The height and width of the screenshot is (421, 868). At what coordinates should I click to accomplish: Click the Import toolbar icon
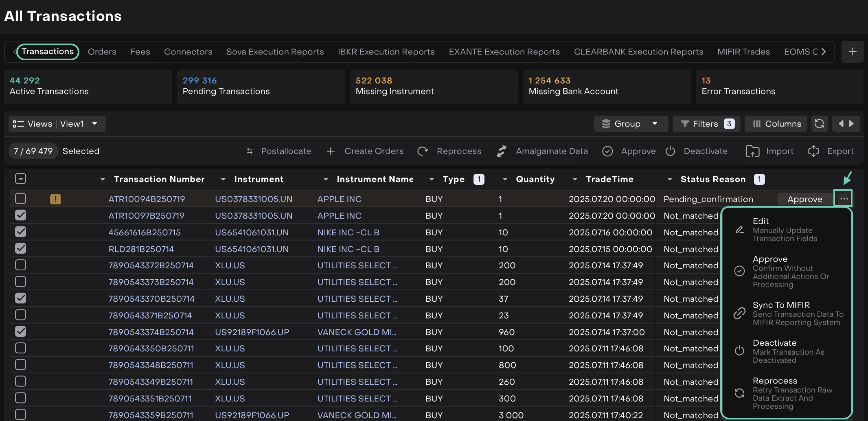click(752, 151)
